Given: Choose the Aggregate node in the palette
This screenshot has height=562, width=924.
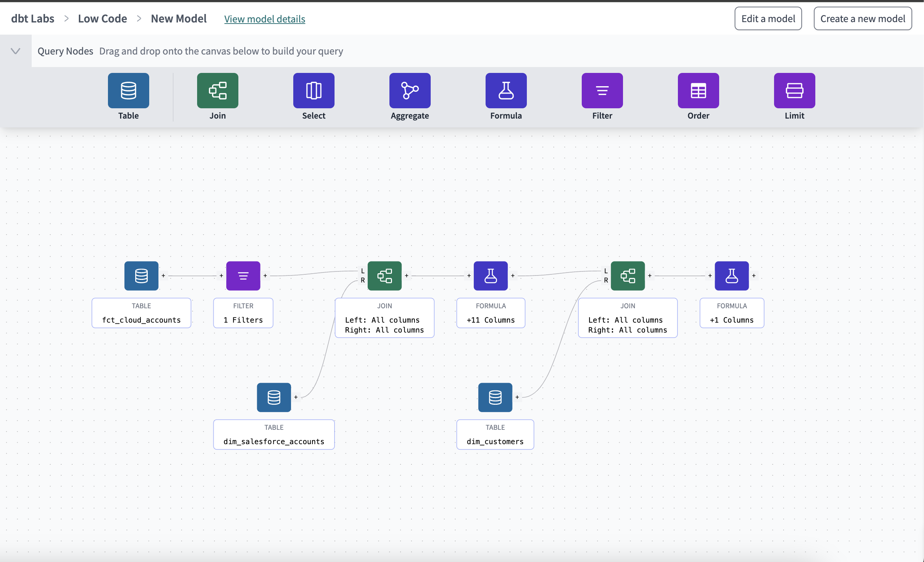Looking at the screenshot, I should pos(410,90).
